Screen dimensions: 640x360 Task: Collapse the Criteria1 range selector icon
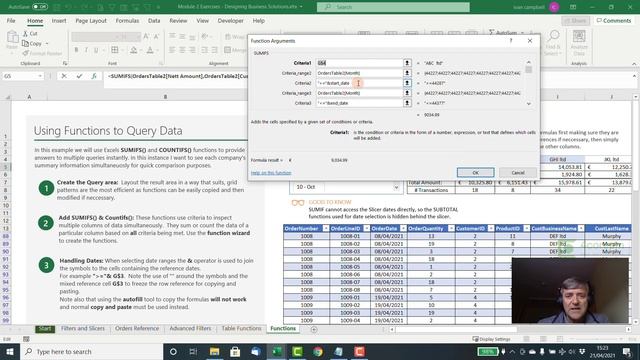(x=407, y=63)
